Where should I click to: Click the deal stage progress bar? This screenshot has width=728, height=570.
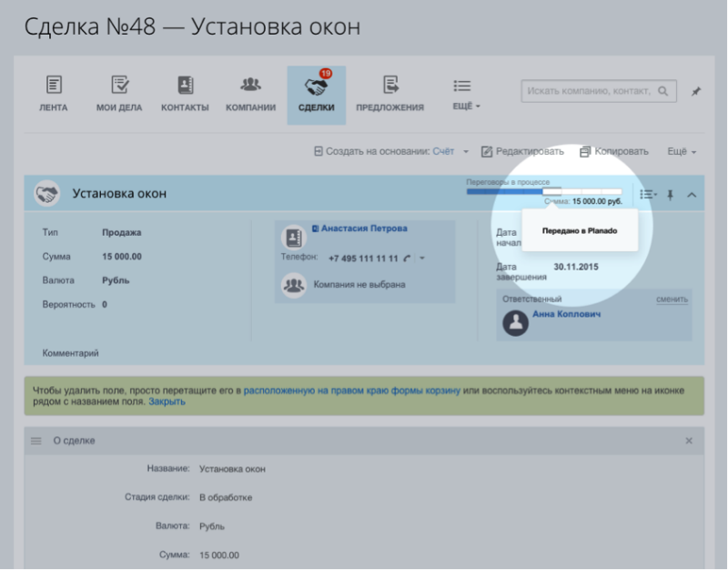(544, 191)
